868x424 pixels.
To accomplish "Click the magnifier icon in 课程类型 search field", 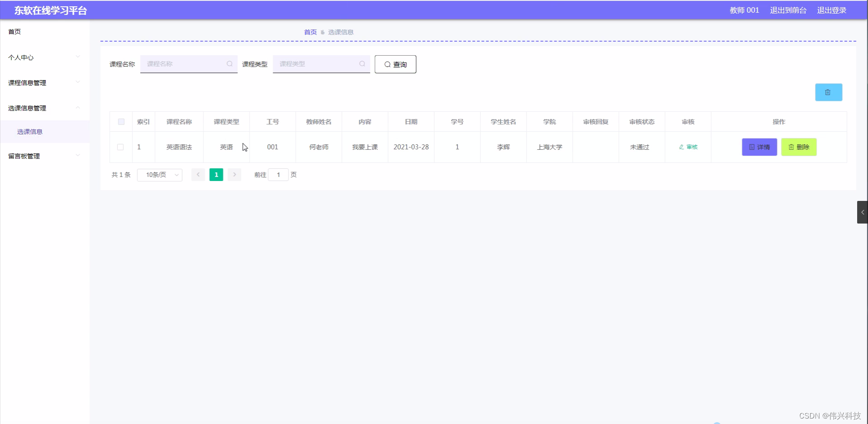I will 363,64.
